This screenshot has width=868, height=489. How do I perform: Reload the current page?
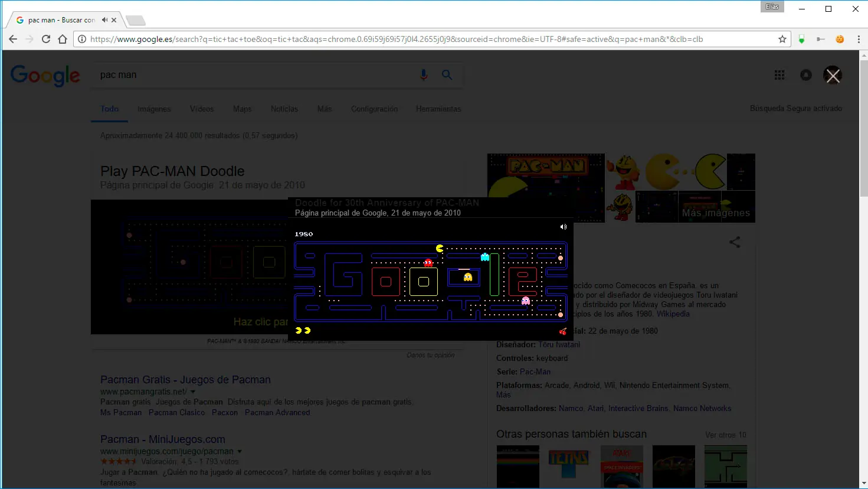[x=46, y=39]
